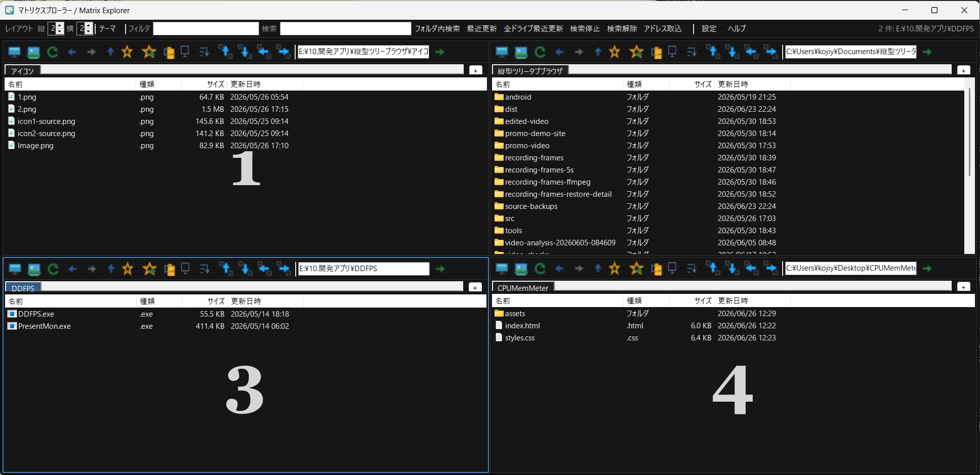This screenshot has width=980, height=475.
Task: Select the CPUMemMeter tab
Action: [523, 288]
